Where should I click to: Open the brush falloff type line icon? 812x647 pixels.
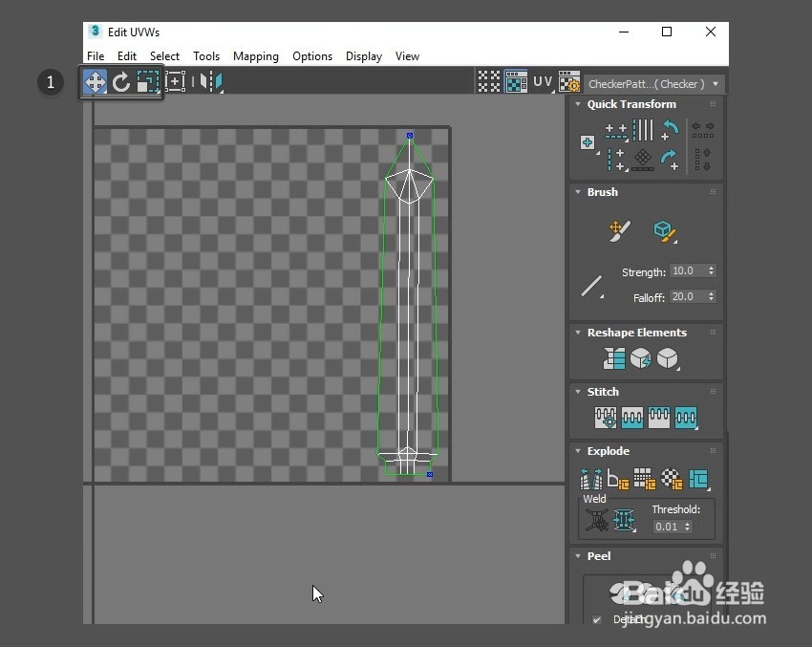(591, 286)
